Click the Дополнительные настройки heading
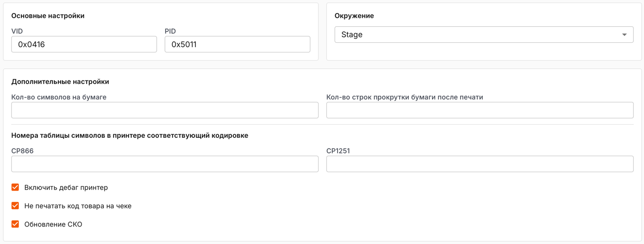644x244 pixels. click(x=60, y=81)
